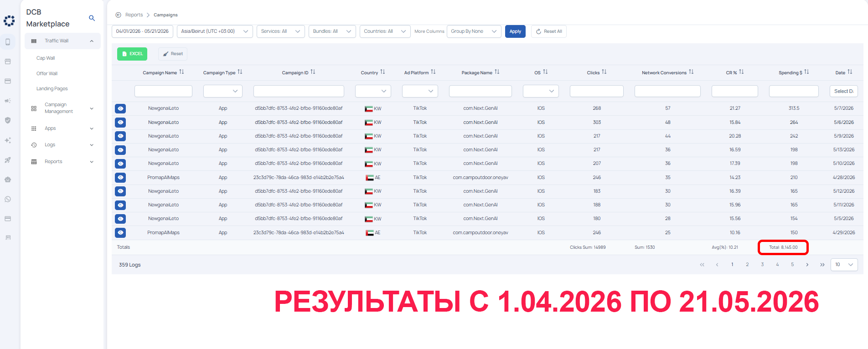Sort by CR % column arrows

(742, 72)
